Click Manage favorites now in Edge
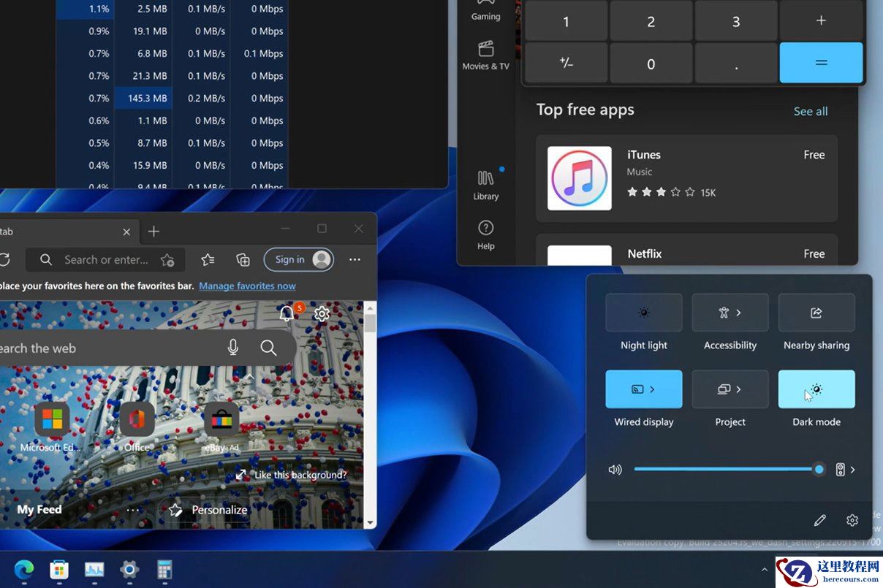 (x=247, y=286)
